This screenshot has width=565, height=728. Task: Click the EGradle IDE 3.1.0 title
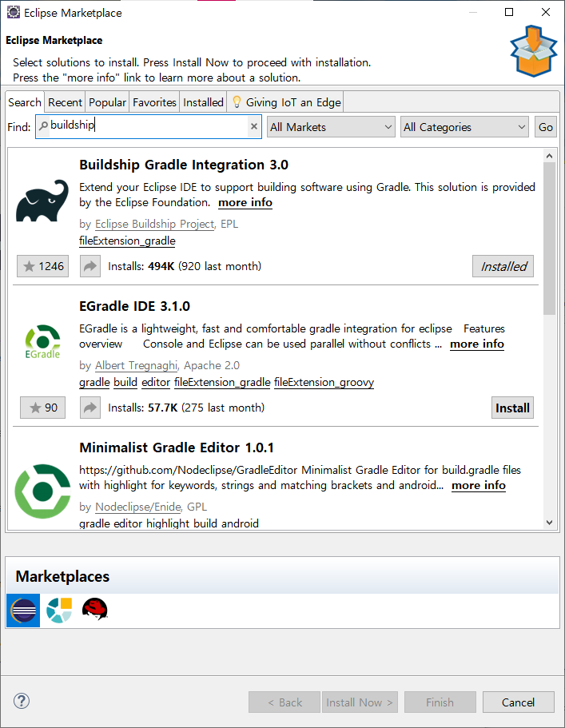click(134, 306)
